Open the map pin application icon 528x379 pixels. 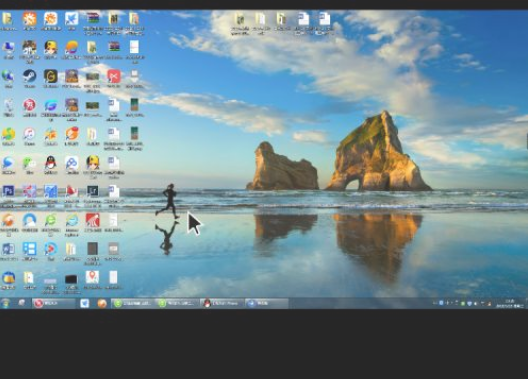[x=92, y=278]
